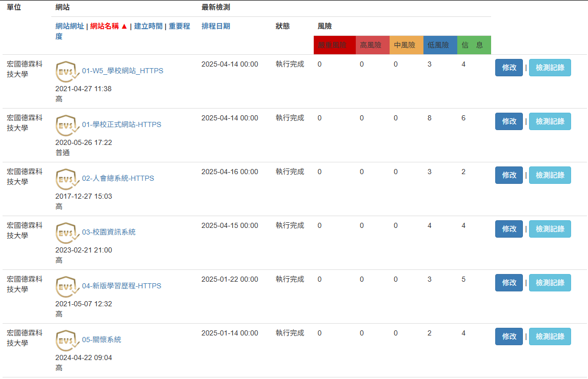This screenshot has width=588, height=379.
Task: Click the orange 中風險 header cell
Action: tap(406, 45)
